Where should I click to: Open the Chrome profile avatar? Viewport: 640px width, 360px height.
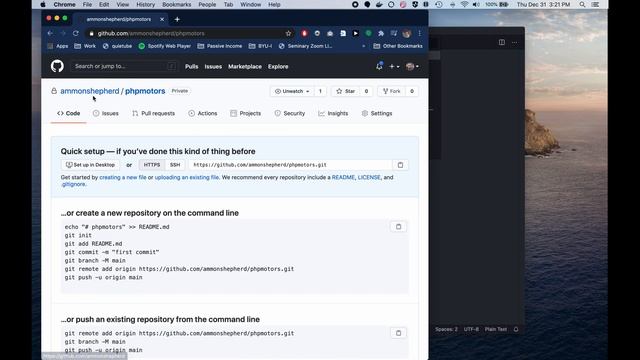click(406, 33)
